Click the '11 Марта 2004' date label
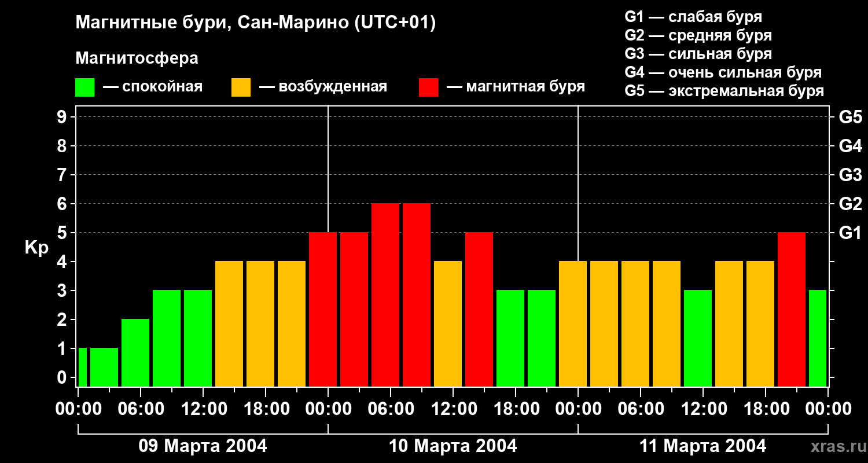The image size is (868, 463). 703,446
